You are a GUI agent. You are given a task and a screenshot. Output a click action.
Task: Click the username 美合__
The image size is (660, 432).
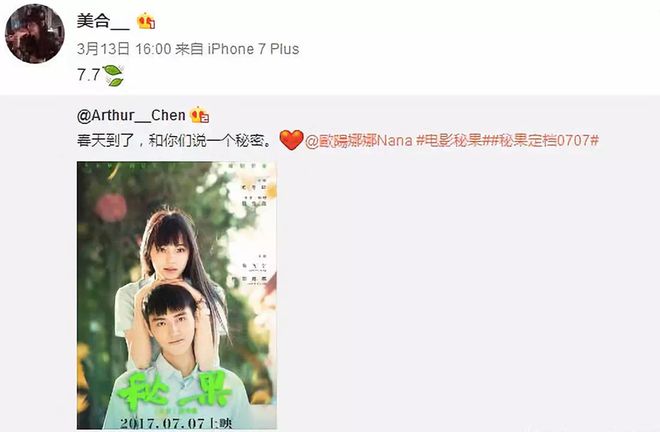tap(103, 21)
